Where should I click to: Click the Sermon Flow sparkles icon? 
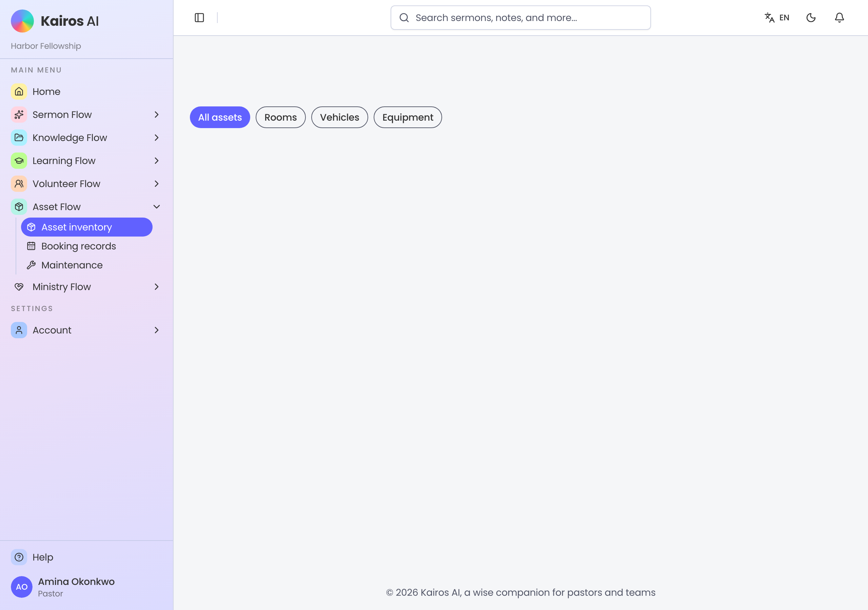19,115
